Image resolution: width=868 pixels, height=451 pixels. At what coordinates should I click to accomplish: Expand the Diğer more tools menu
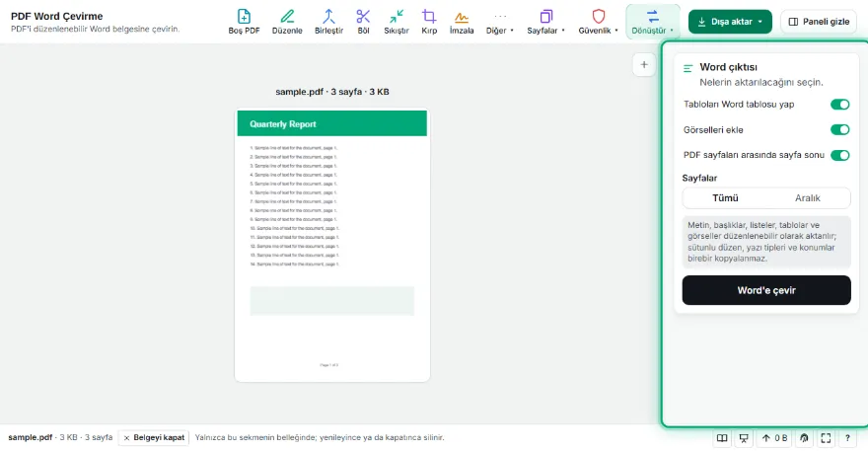tap(500, 22)
